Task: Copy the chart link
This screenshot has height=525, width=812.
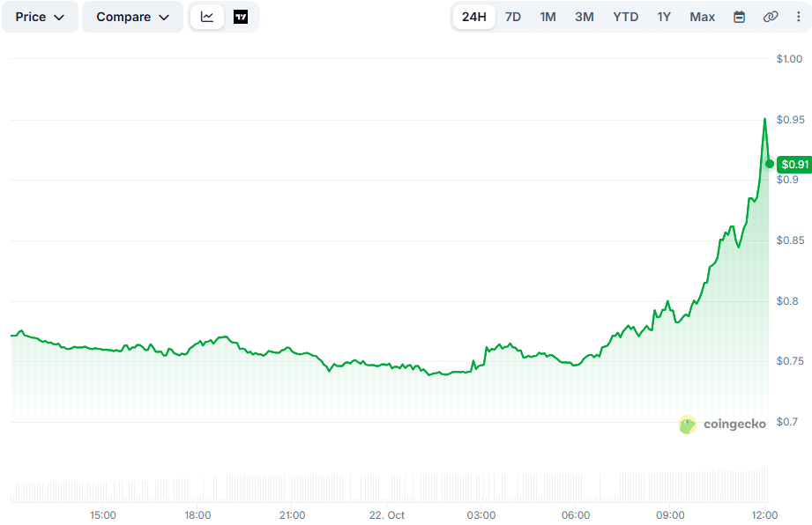Action: [770, 17]
